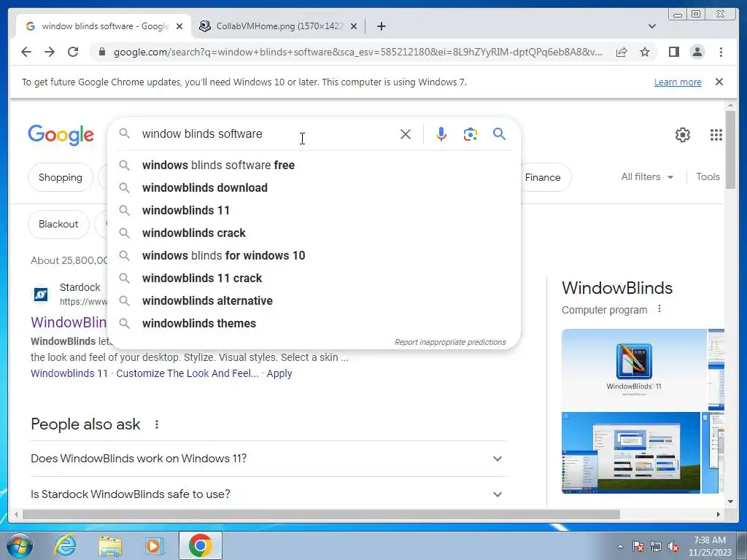
Task: Select Chrome icon on taskbar
Action: point(200,545)
